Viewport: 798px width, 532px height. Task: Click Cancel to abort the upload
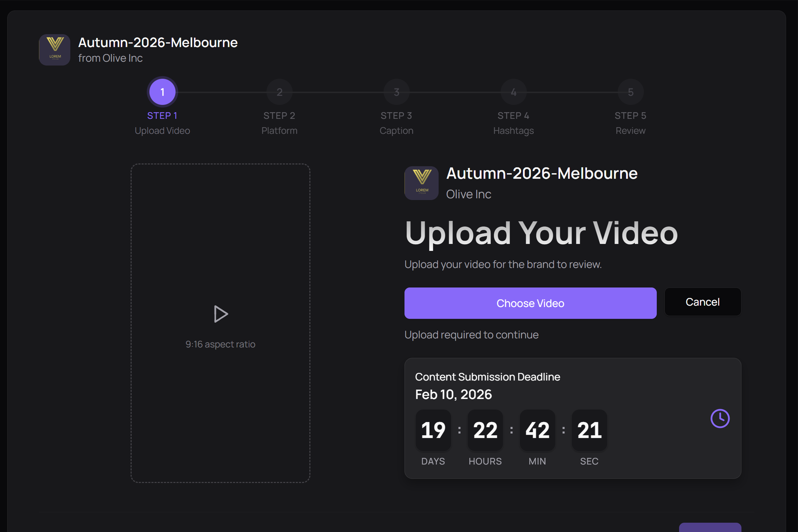[x=703, y=302]
